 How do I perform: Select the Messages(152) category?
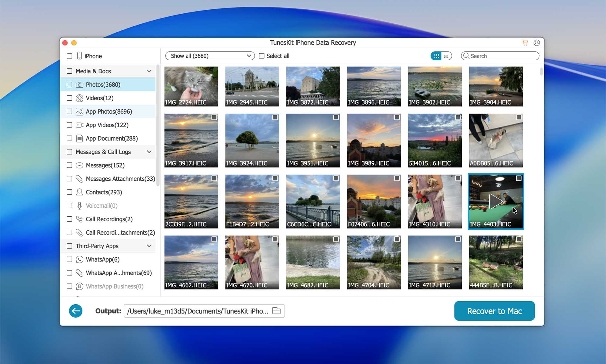tap(105, 165)
